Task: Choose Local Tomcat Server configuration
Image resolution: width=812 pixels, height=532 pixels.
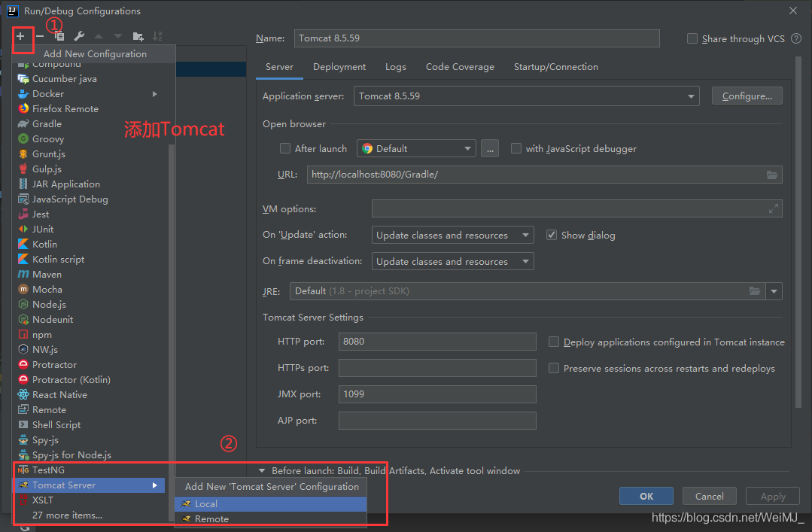Action: click(271, 504)
